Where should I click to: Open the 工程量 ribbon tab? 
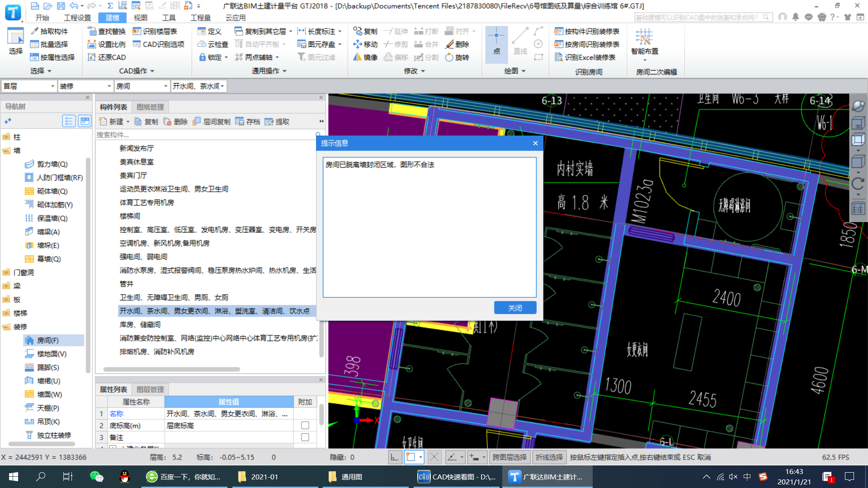pyautogui.click(x=200, y=18)
